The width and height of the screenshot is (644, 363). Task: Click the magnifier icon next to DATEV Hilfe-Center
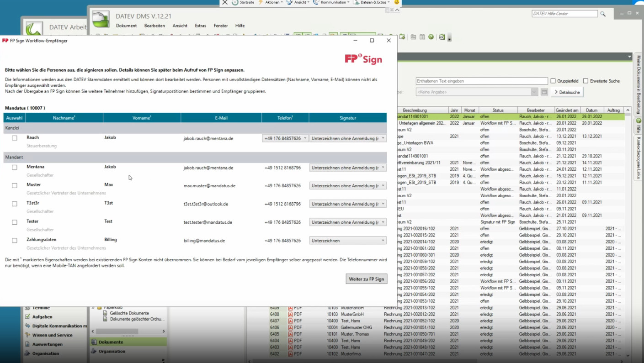coord(603,14)
